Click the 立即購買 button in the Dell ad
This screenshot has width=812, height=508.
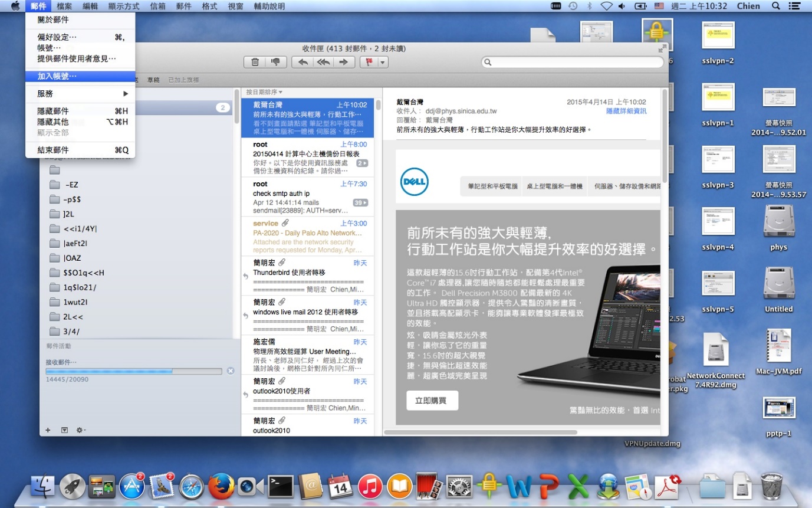coord(431,401)
